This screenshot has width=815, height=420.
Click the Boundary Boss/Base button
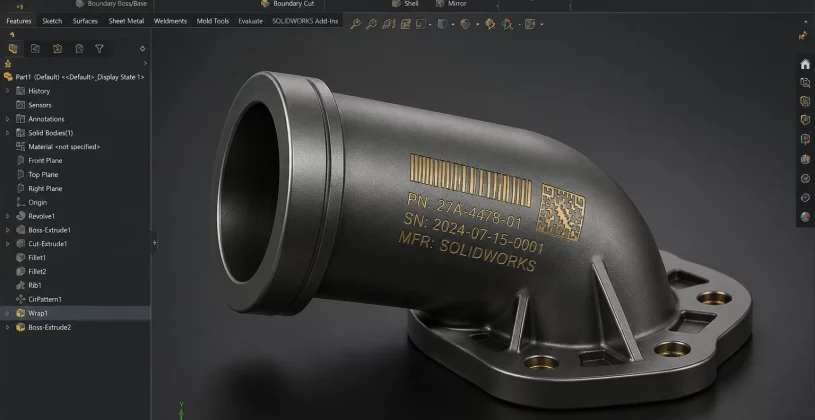112,4
